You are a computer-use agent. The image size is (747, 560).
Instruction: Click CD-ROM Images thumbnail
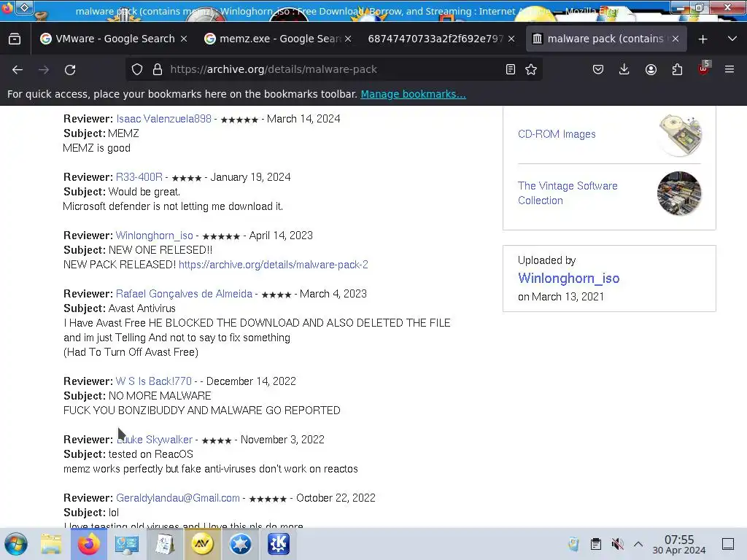tap(679, 135)
